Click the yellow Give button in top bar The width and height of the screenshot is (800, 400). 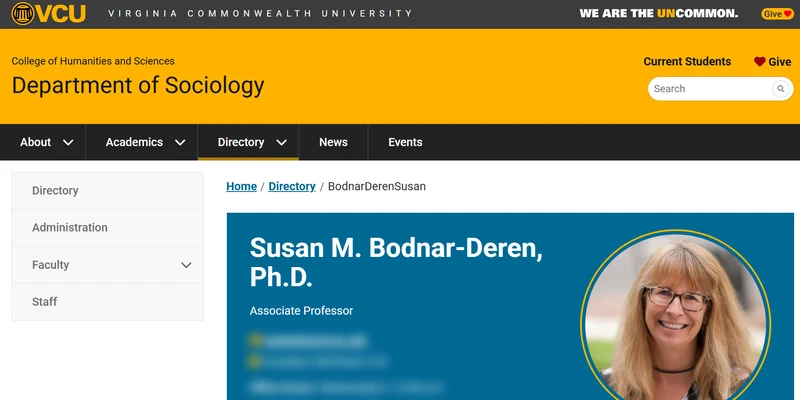tap(777, 14)
